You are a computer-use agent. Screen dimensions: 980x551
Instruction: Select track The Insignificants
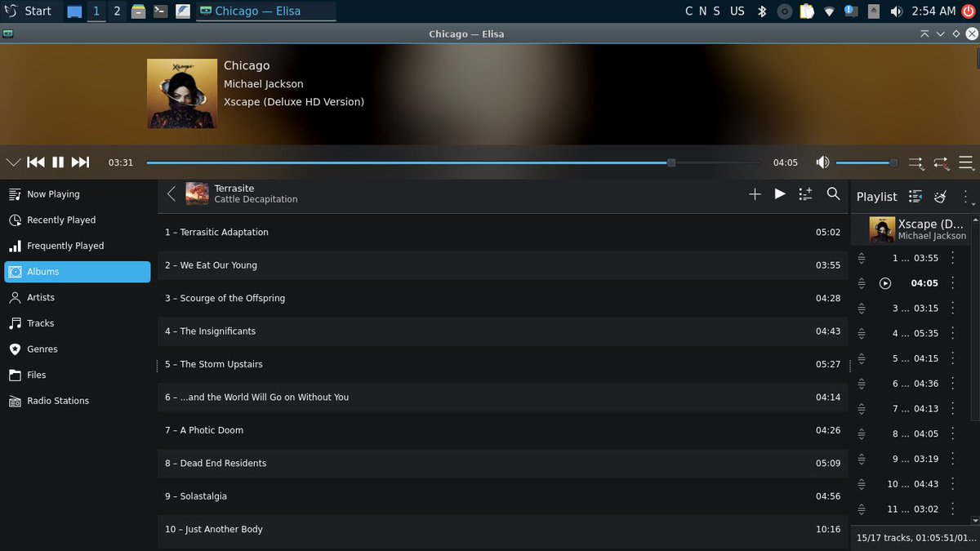502,331
